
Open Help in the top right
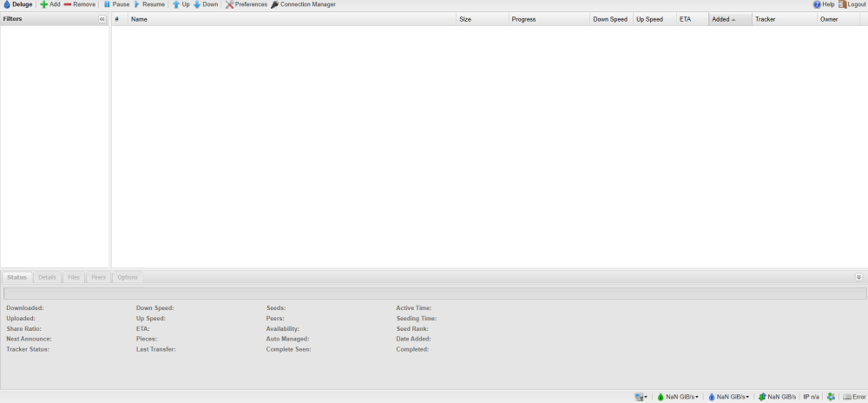pos(824,4)
